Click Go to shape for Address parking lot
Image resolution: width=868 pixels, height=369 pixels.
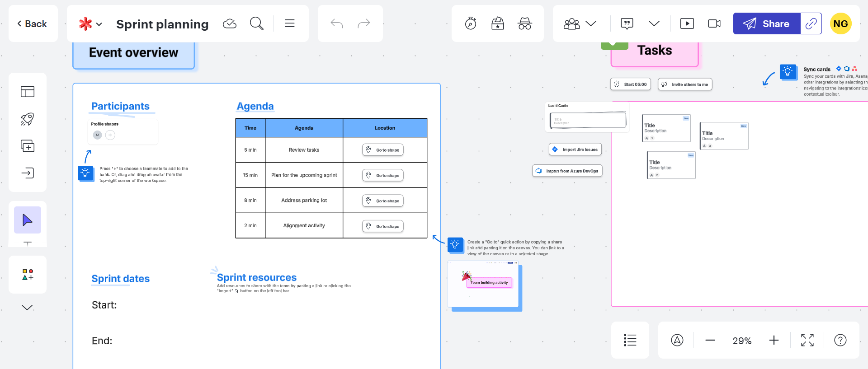383,201
